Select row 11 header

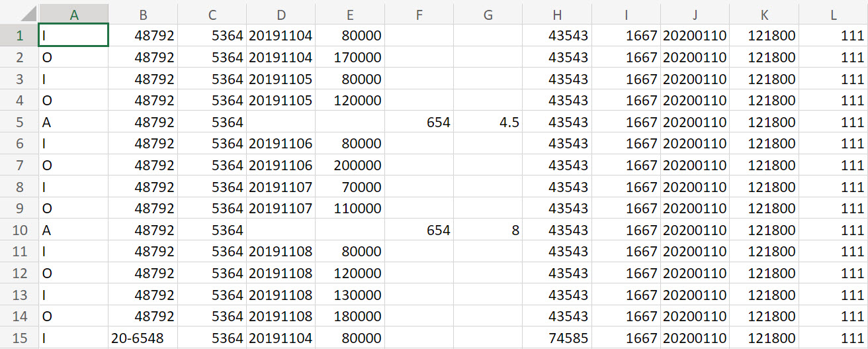pos(20,251)
